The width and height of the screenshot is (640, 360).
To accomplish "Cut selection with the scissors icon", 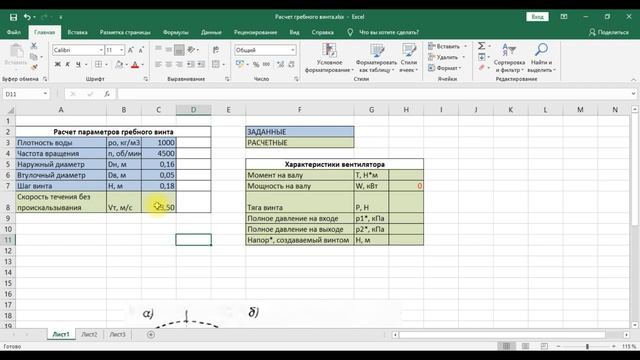I will coord(34,46).
